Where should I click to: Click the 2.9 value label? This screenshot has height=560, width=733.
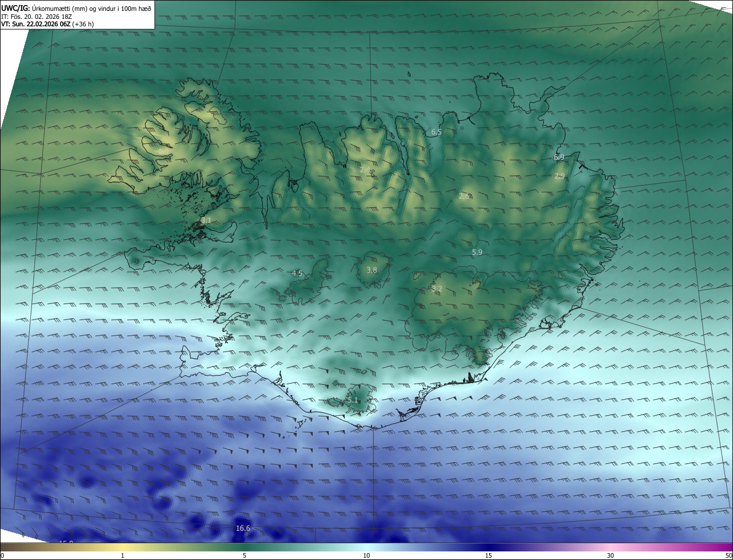pyautogui.click(x=559, y=176)
